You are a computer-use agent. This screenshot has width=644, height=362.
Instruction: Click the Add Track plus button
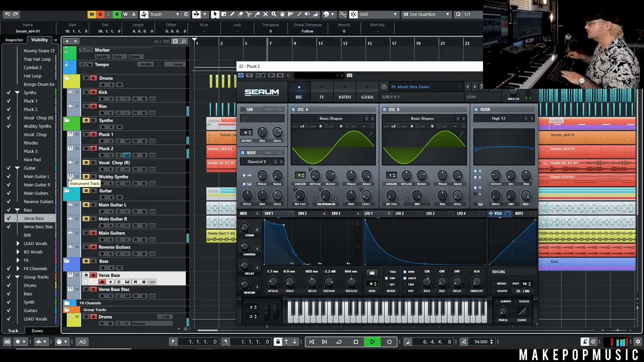(x=67, y=41)
